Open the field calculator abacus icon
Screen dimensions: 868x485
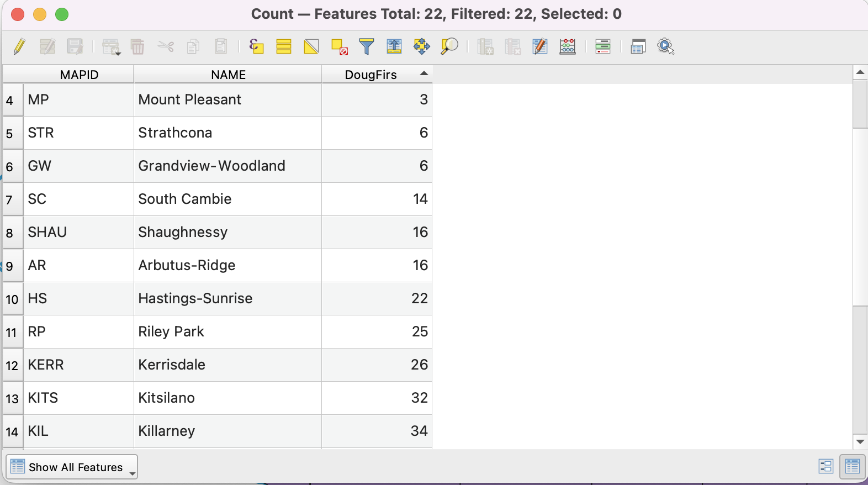[x=568, y=46]
